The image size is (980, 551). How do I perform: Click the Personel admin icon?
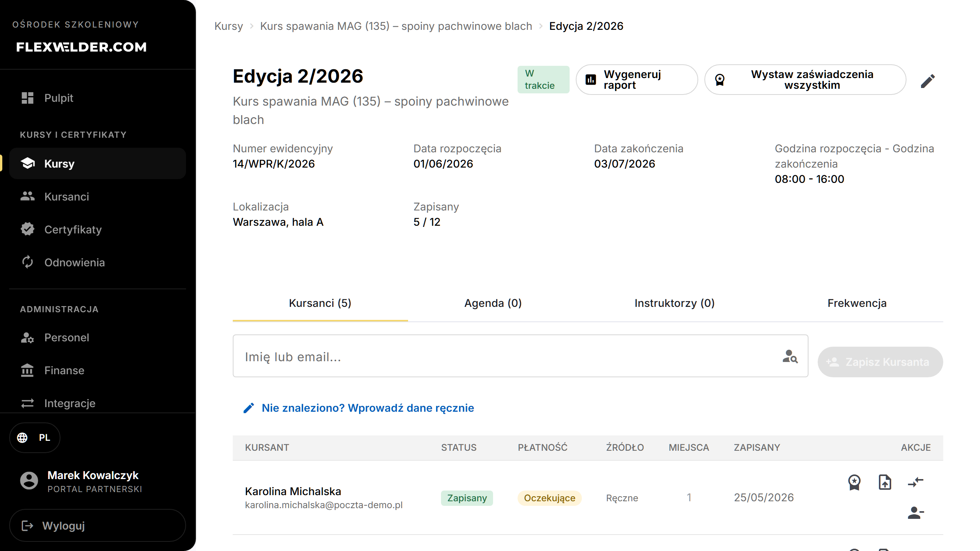point(28,337)
